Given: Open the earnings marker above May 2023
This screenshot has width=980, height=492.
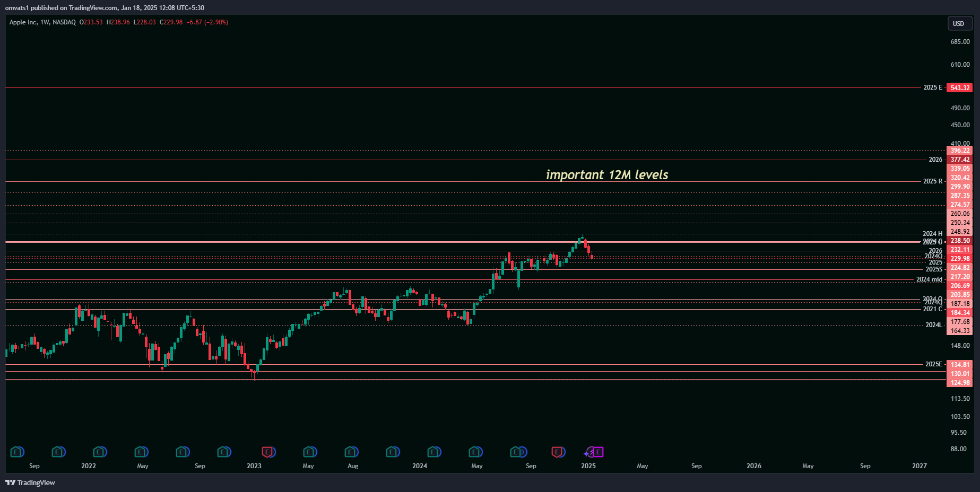Looking at the screenshot, I should 309,452.
